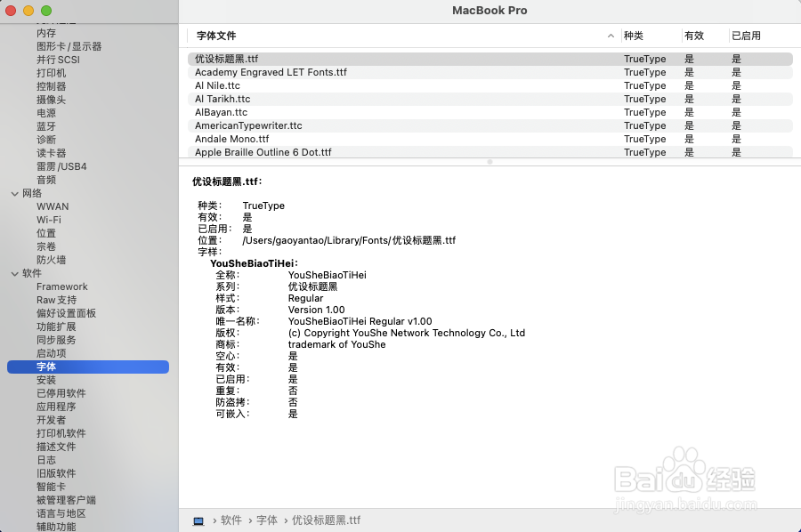Image resolution: width=801 pixels, height=532 pixels.
Task: Open 并行 SCSI in the sidebar
Action: 58,60
